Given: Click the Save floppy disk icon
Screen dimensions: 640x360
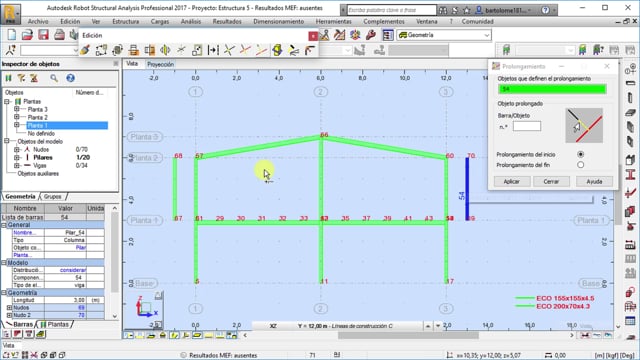Looking at the screenshot, I should 43,35.
